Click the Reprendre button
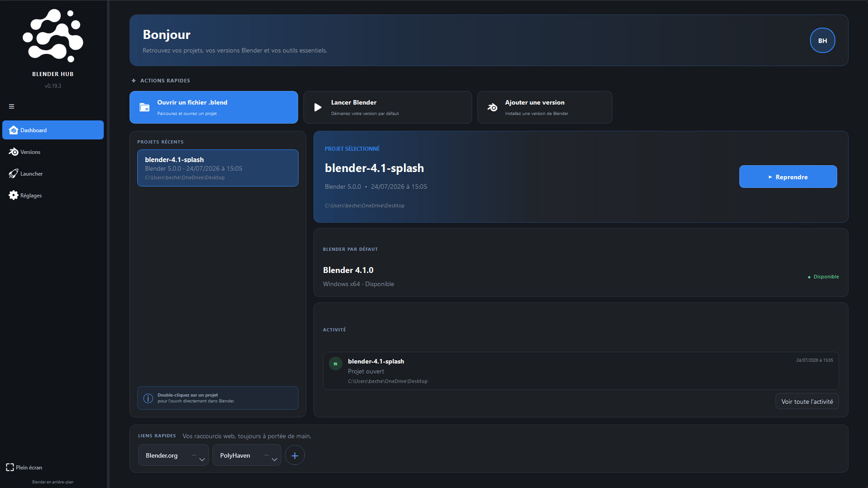The width and height of the screenshot is (868, 488). click(788, 177)
